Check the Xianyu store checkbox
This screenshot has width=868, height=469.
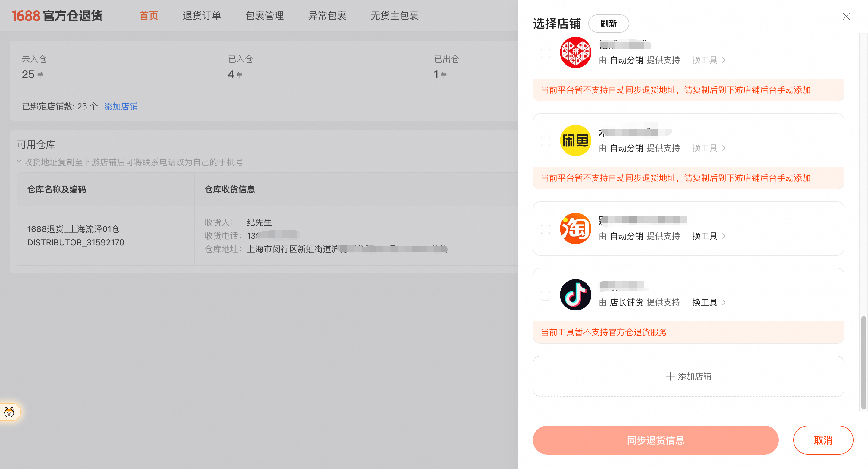coord(545,141)
